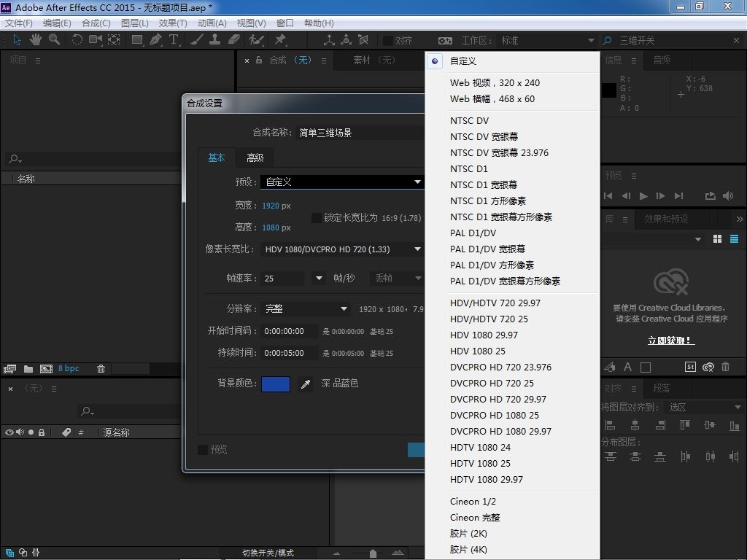Select the Brush tool
Viewport: 747px width, 560px height.
point(197,39)
